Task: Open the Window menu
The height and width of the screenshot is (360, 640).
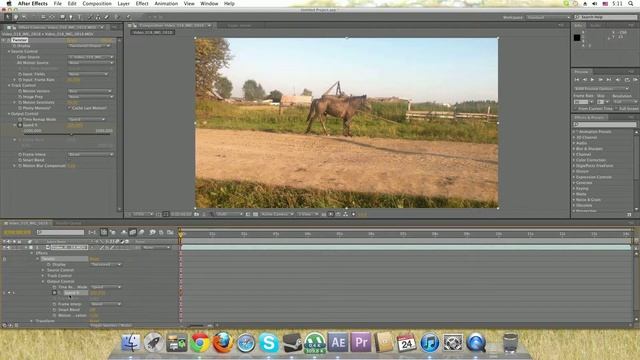Action: tap(209, 3)
